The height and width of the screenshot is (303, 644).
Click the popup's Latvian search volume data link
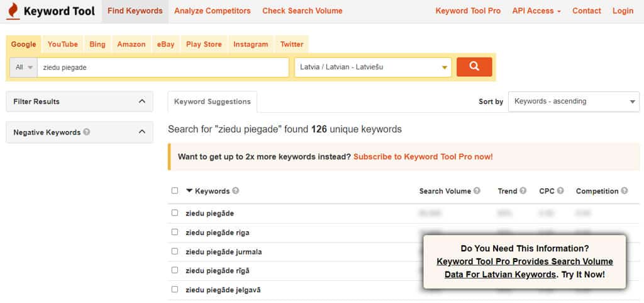coord(525,268)
